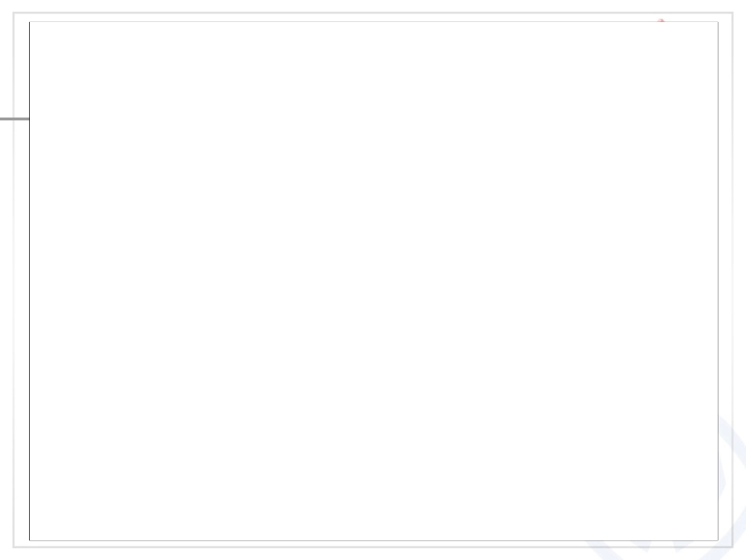Click the top-left corner of the white panel
Viewport: 746px width, 560px height.
pyautogui.click(x=30, y=22)
